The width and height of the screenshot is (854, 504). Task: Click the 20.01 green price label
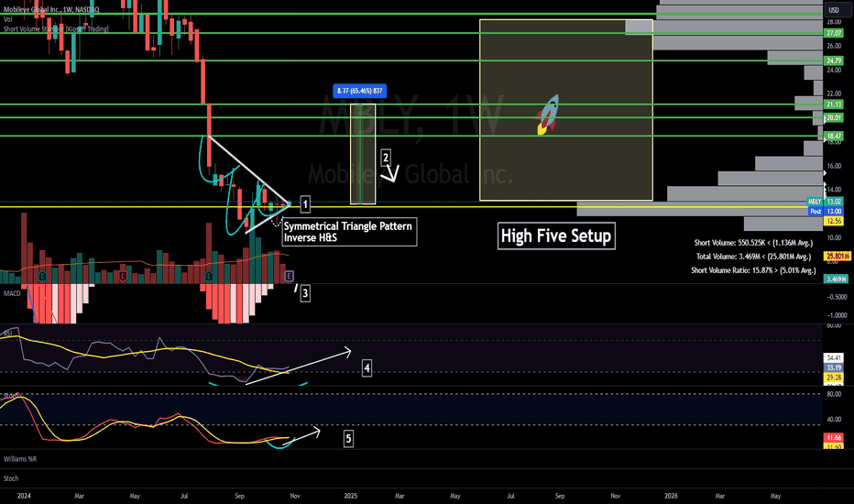(834, 117)
